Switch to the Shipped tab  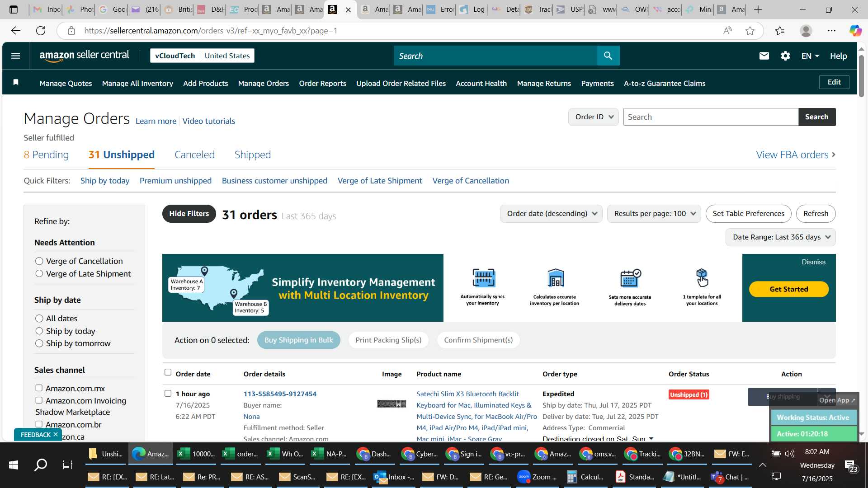[x=253, y=155]
